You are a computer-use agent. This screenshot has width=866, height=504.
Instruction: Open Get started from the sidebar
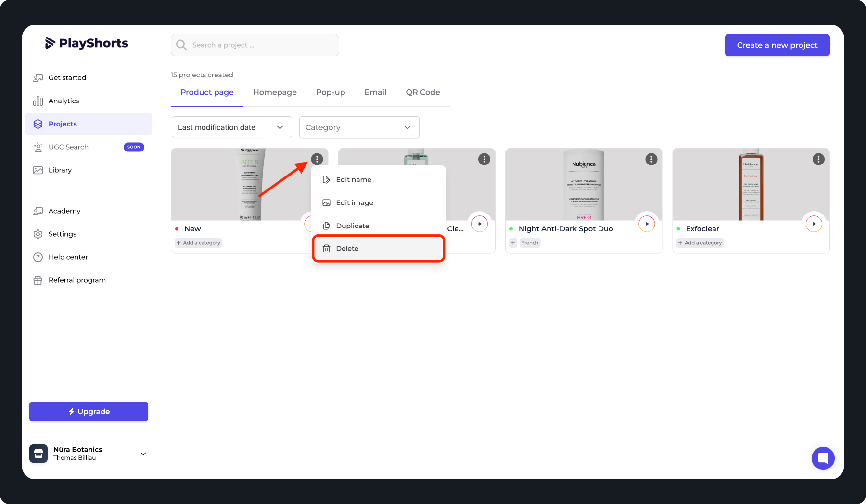[x=89, y=78]
